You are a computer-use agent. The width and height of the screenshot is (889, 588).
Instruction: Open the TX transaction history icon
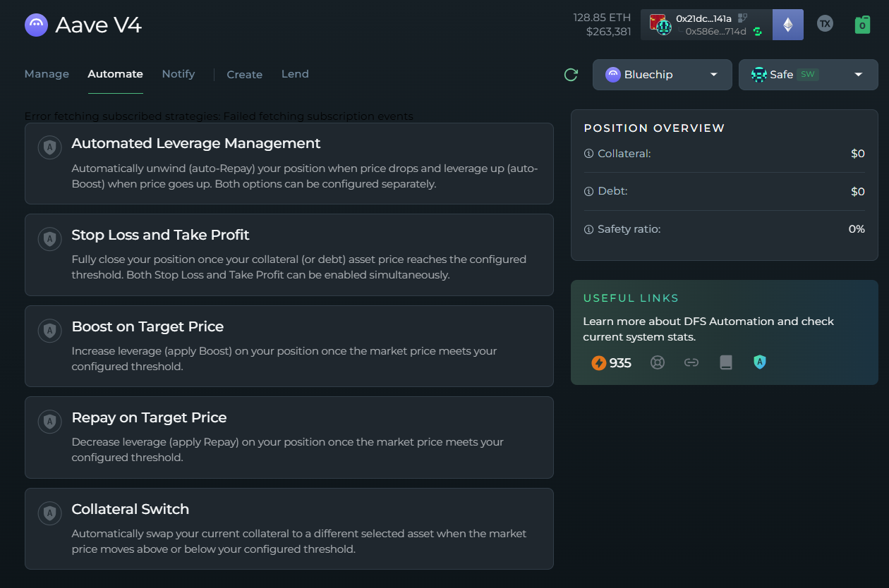824,23
